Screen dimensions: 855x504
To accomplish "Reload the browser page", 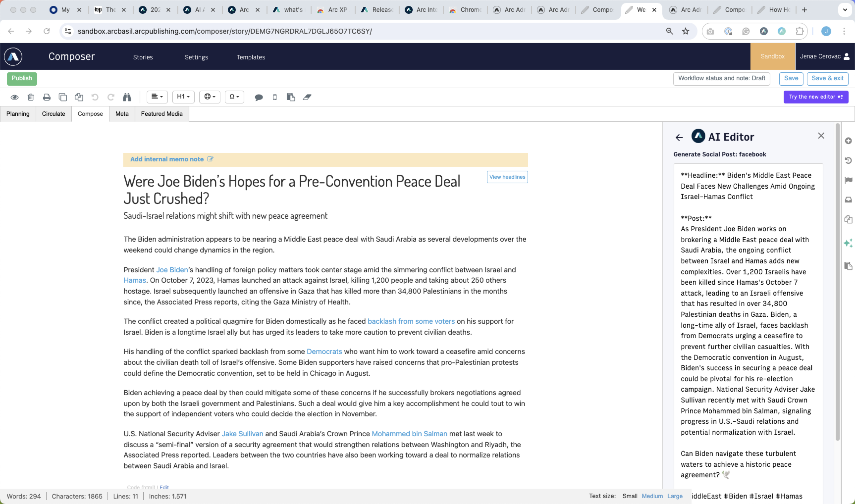I will (x=47, y=31).
